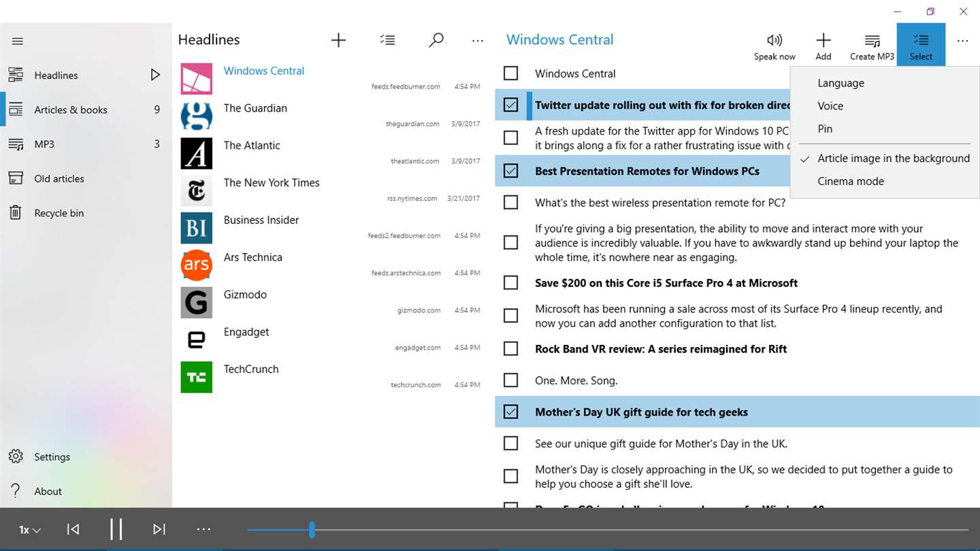The image size is (980, 551).
Task: Expand the 1x playback speed dropdown
Action: click(30, 530)
